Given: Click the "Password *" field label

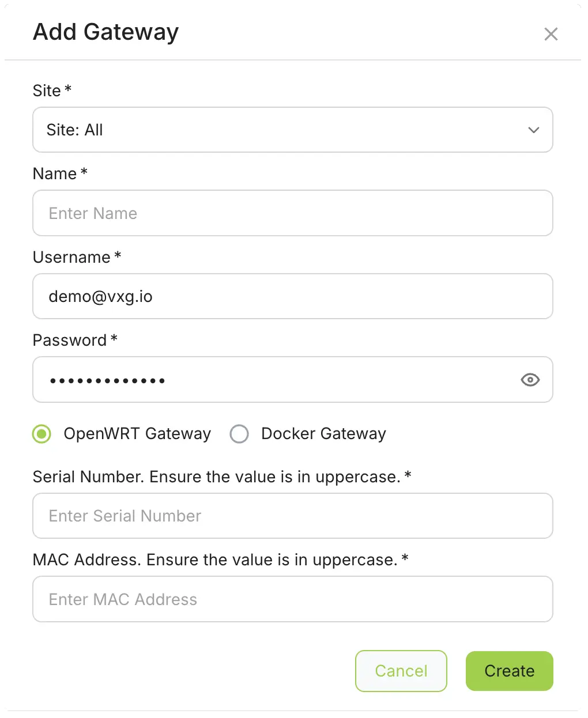Looking at the screenshot, I should coord(75,341).
